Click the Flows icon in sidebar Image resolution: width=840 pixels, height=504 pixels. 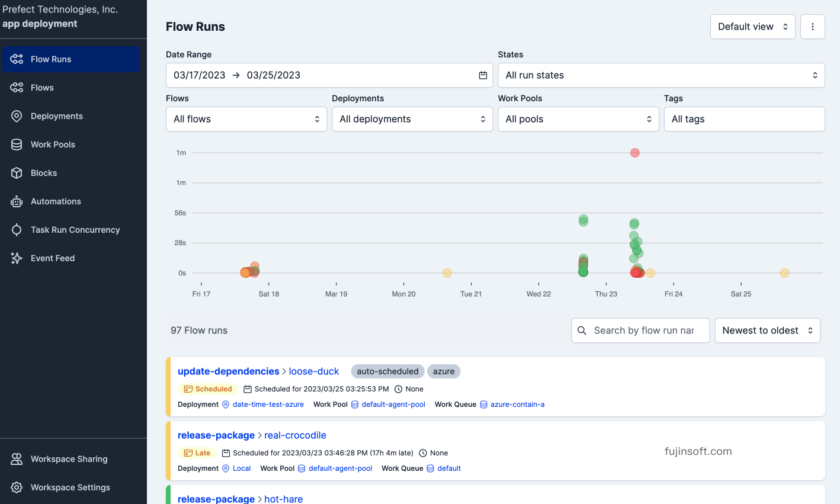[17, 88]
